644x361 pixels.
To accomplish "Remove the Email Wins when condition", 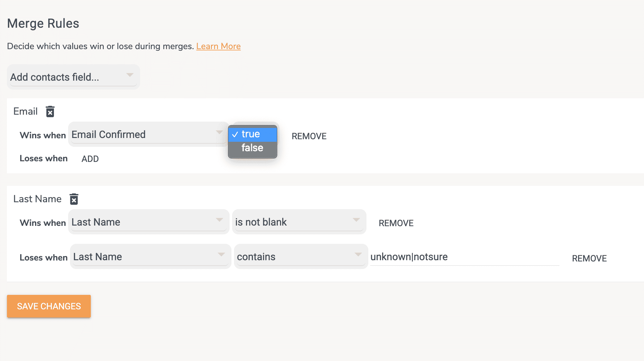I will (309, 136).
